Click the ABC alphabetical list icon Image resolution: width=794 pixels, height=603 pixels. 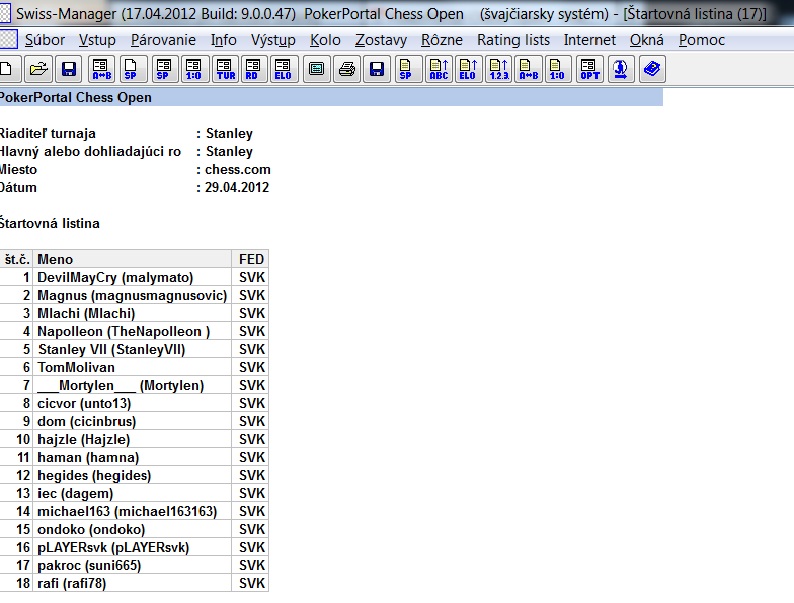(x=438, y=69)
